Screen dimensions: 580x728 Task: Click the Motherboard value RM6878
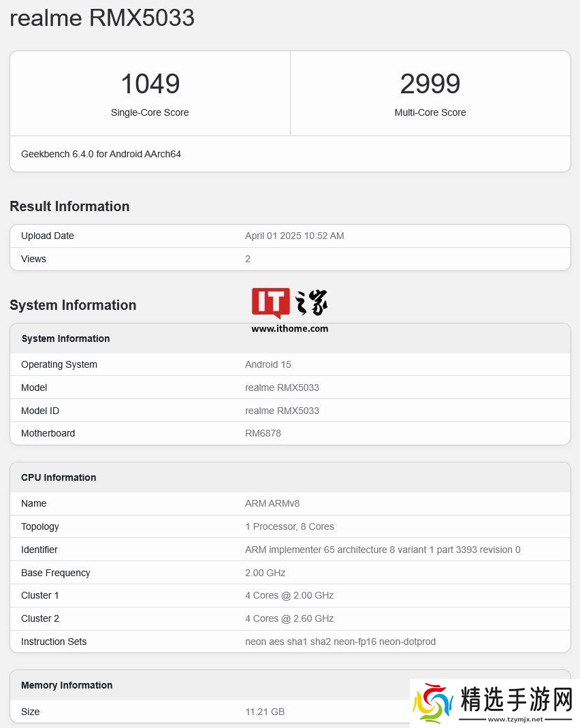[x=263, y=433]
